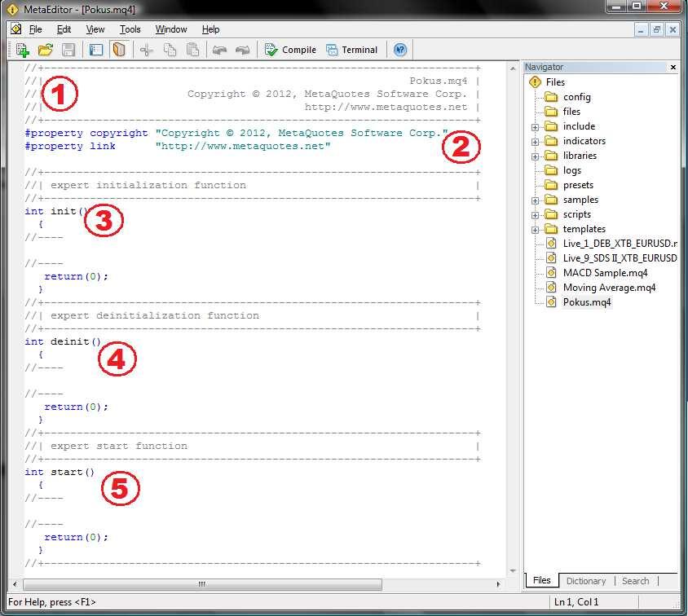The image size is (688, 616).
Task: Compile the Pokus.mq4 expert
Action: pos(290,50)
